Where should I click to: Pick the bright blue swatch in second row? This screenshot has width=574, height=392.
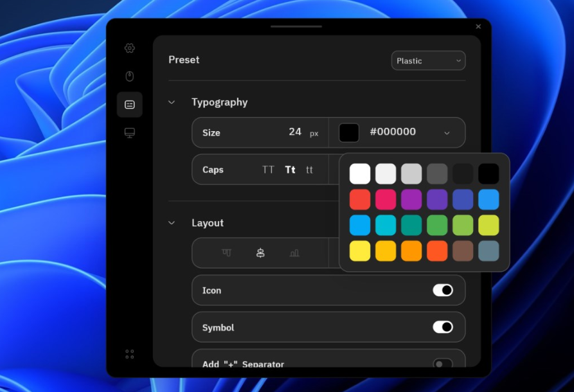489,199
